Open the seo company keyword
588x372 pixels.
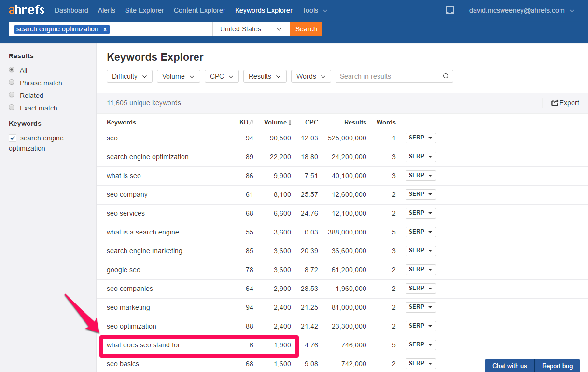(127, 194)
